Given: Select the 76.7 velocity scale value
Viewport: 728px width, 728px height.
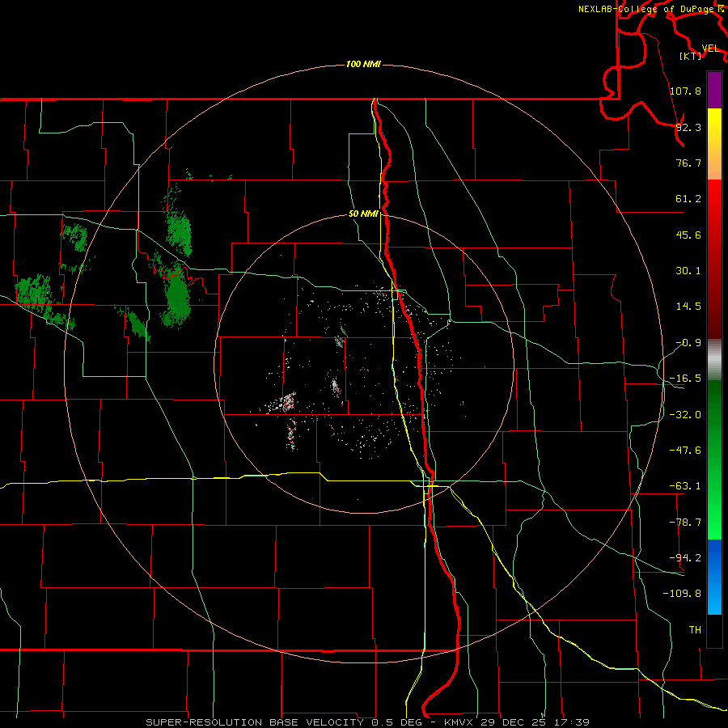Looking at the screenshot, I should tap(688, 163).
